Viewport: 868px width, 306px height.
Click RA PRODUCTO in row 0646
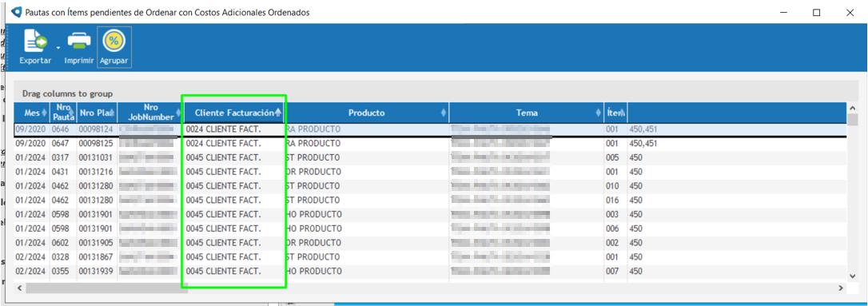313,129
